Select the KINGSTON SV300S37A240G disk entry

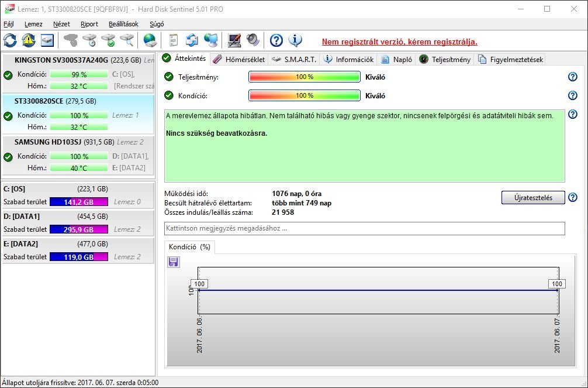tap(78, 73)
